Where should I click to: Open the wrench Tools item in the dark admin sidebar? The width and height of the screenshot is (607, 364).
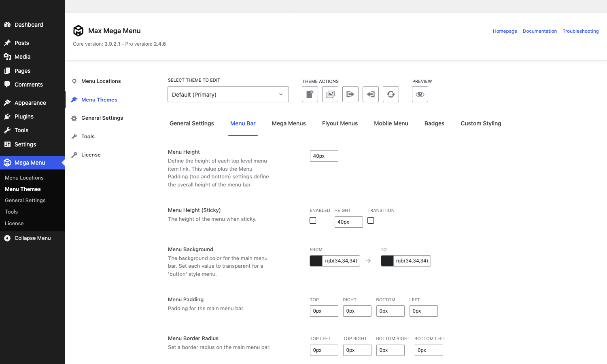click(x=32, y=130)
